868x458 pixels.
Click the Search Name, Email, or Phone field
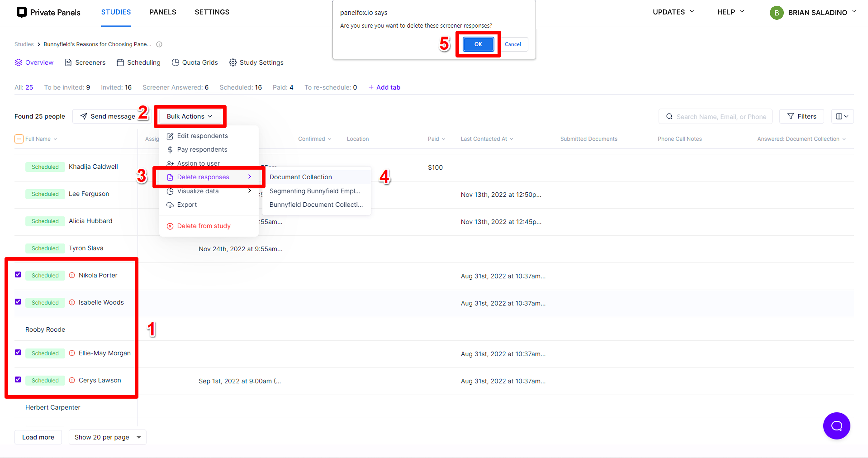click(x=715, y=116)
